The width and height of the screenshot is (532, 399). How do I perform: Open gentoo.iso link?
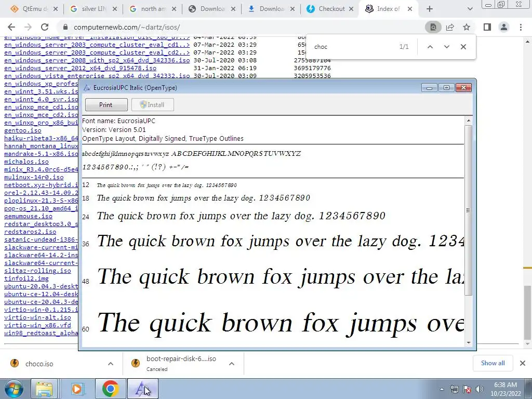coord(23,130)
